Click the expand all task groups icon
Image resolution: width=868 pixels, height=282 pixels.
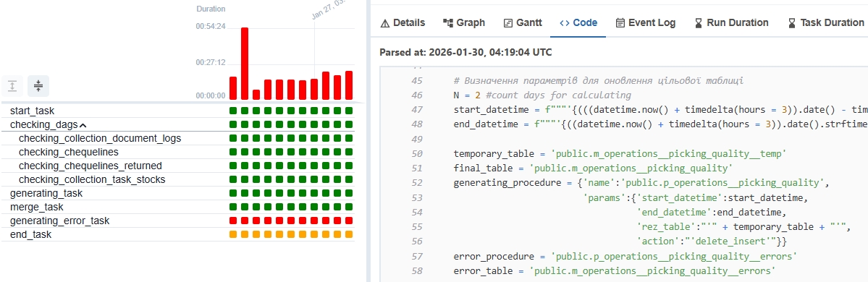[x=12, y=86]
